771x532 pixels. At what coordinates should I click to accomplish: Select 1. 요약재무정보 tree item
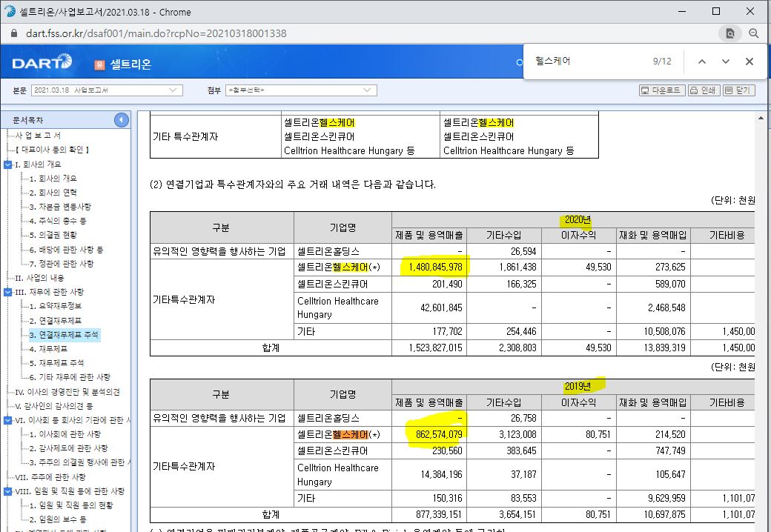pyautogui.click(x=55, y=306)
